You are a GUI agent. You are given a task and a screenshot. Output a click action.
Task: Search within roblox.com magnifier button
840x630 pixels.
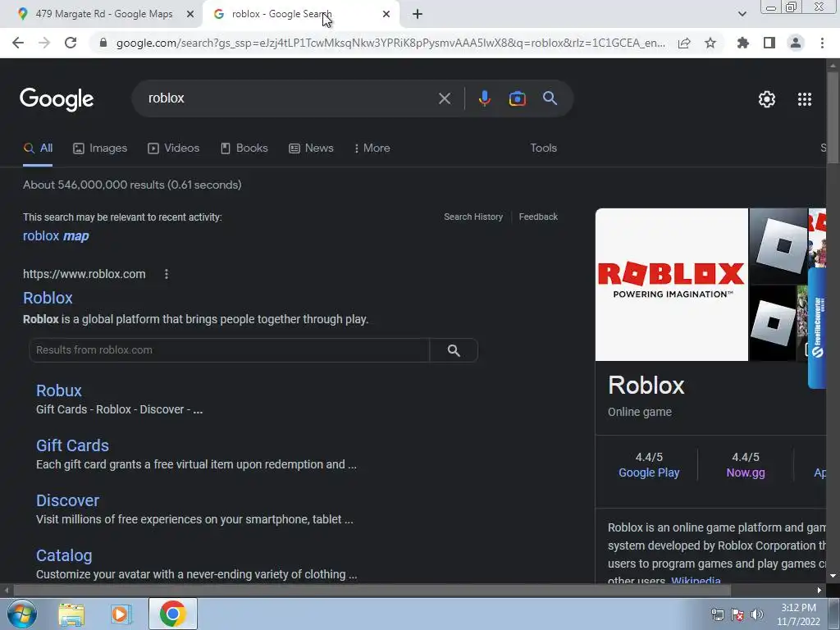454,350
